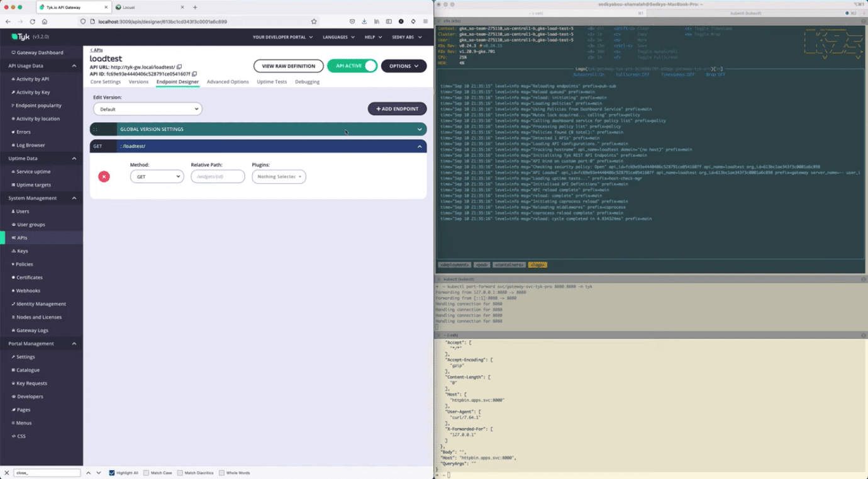Jump to next find match

[99, 473]
